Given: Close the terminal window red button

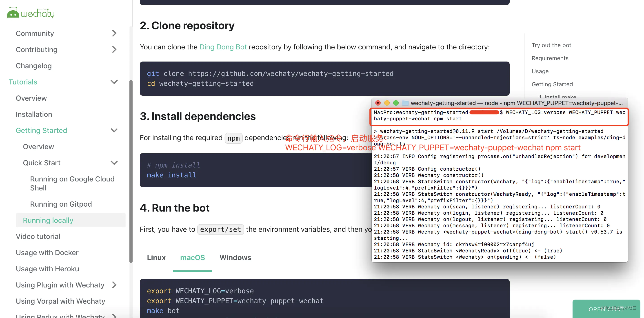Looking at the screenshot, I should (x=378, y=103).
